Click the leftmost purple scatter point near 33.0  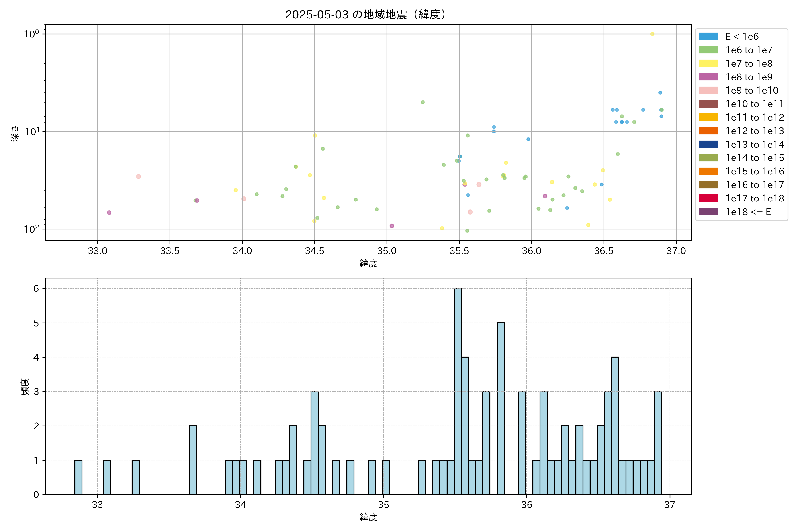[109, 213]
